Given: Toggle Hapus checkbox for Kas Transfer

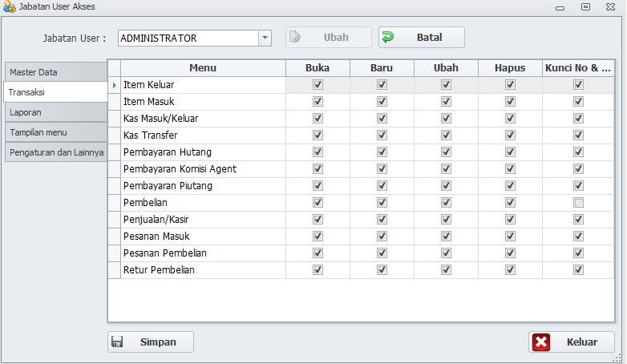Looking at the screenshot, I should [510, 135].
